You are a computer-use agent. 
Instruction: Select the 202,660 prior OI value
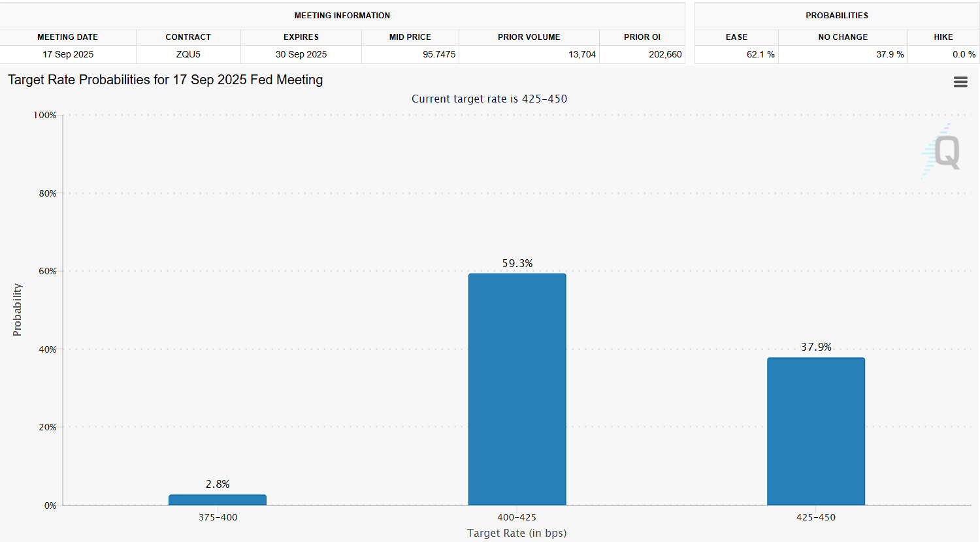coord(664,54)
